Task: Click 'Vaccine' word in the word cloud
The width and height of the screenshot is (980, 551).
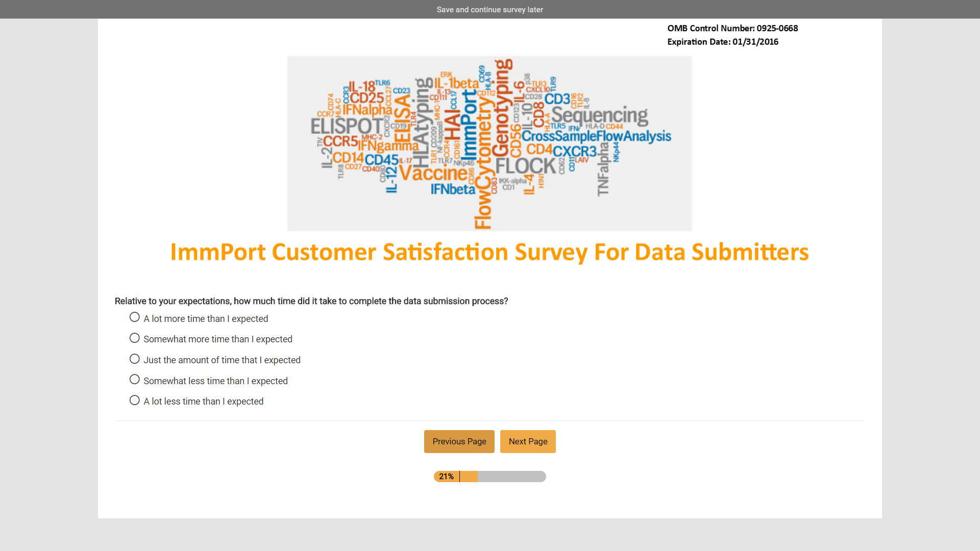Action: click(433, 173)
